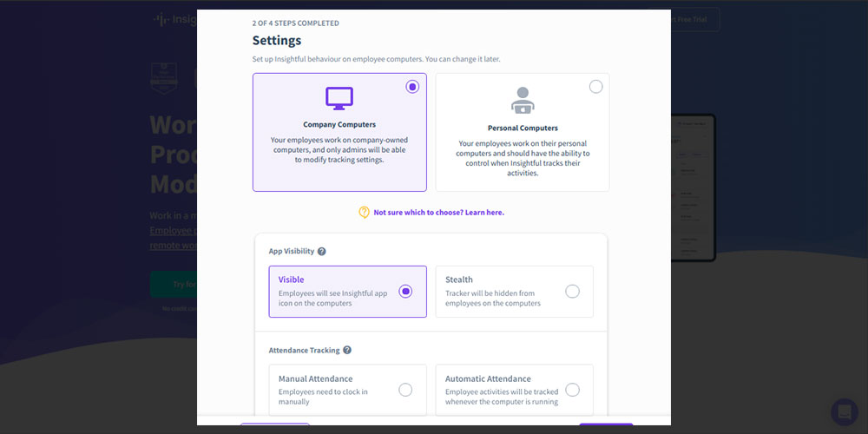Click the '2 OF 4 STEPS COMPLETED' text
868x434 pixels.
(296, 23)
